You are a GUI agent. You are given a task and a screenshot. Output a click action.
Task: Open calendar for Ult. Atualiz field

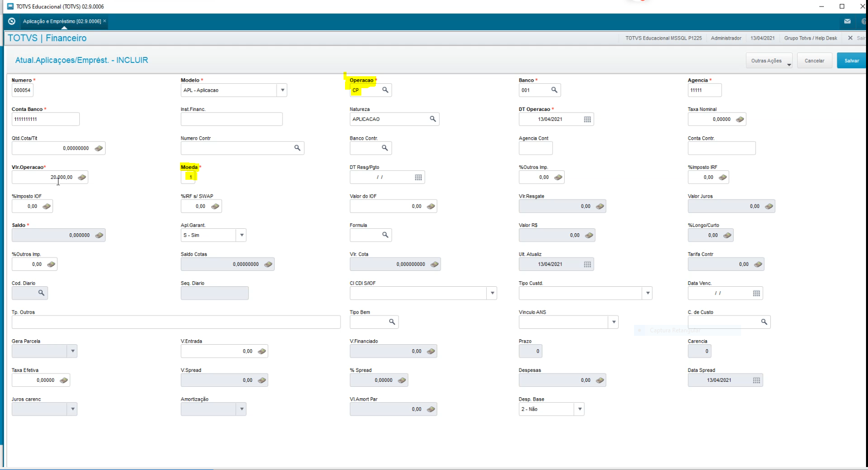(x=587, y=264)
